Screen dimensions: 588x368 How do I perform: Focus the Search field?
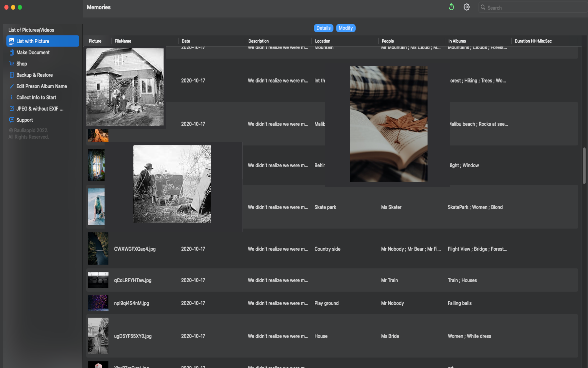(533, 7)
